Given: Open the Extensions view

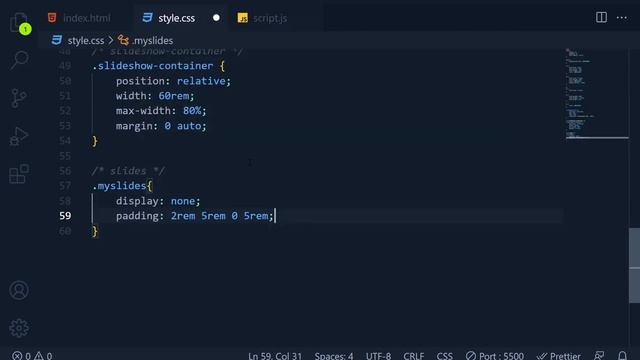Looking at the screenshot, I should point(19,174).
